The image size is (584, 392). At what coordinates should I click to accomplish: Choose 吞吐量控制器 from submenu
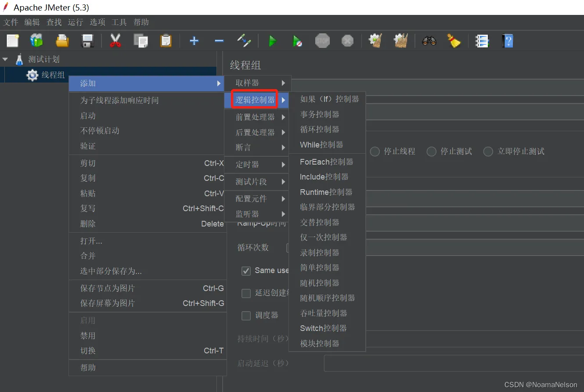pos(327,313)
